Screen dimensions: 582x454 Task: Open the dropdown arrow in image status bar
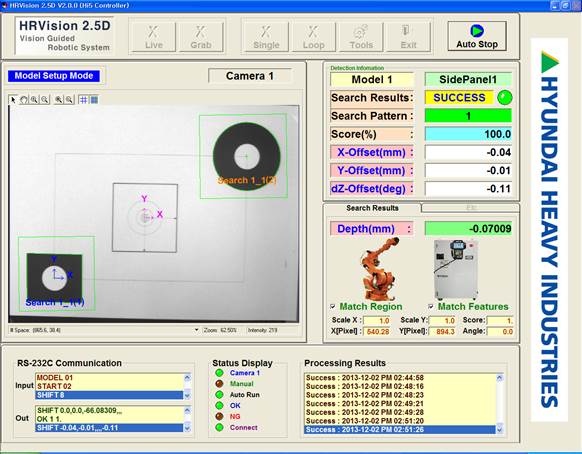click(x=196, y=330)
